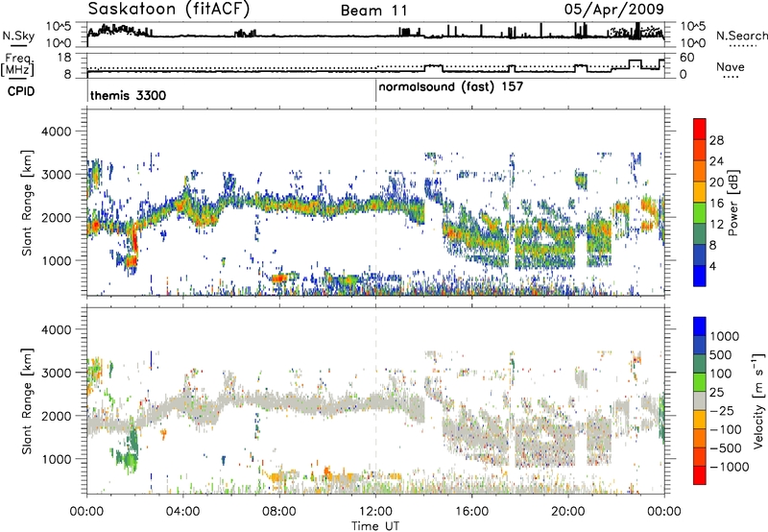768x532 pixels.
Task: Click the 'Power [dB]' colorbar title
Action: coord(732,203)
